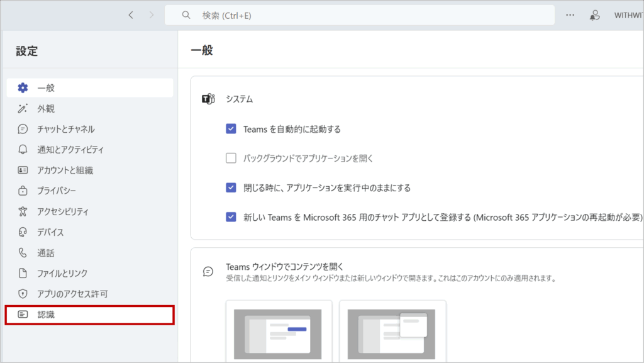Focus the 検索 (Ctrl+E) search box
The height and width of the screenshot is (363, 644).
(x=360, y=15)
